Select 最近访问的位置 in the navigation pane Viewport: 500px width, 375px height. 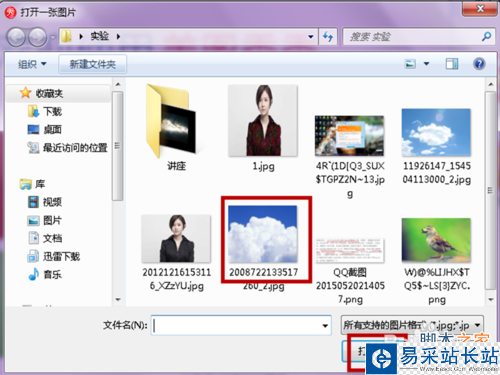coord(75,147)
